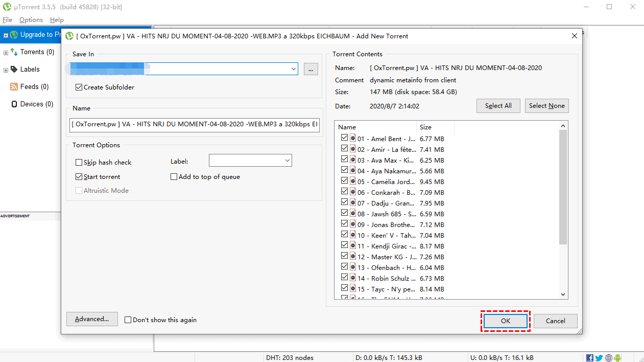The height and width of the screenshot is (362, 644).
Task: Open the Save In path dropdown
Action: pos(293,69)
